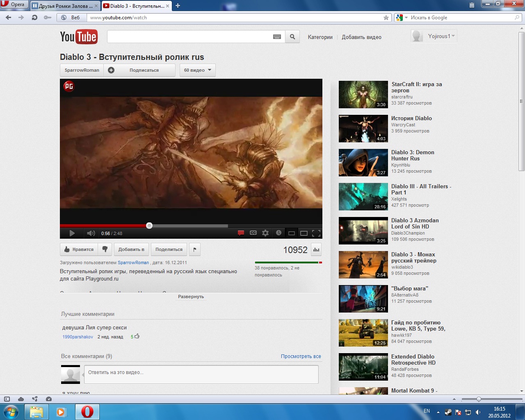
Task: Toggle Opera panels icon in status bar
Action: pyautogui.click(x=7, y=399)
